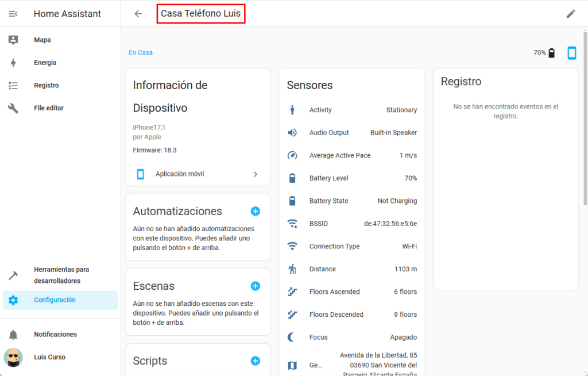Open File editor from the sidebar
This screenshot has width=588, height=376.
click(48, 108)
